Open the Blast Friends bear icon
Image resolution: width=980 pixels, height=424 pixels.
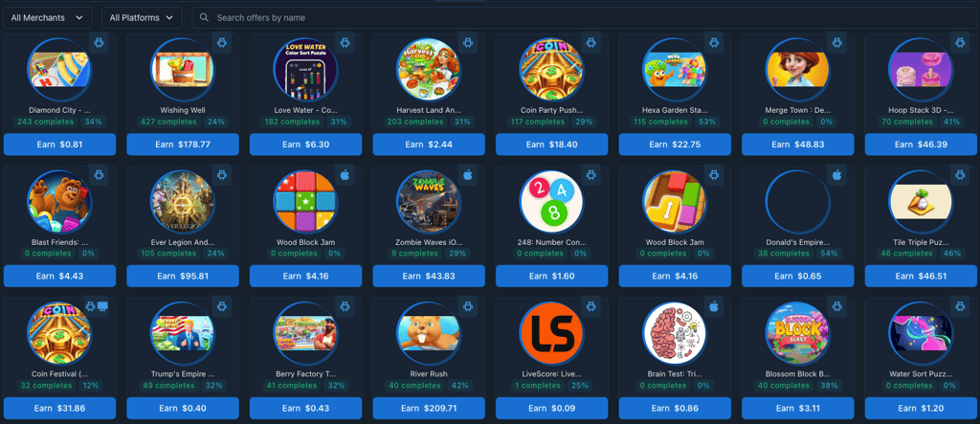tap(59, 201)
